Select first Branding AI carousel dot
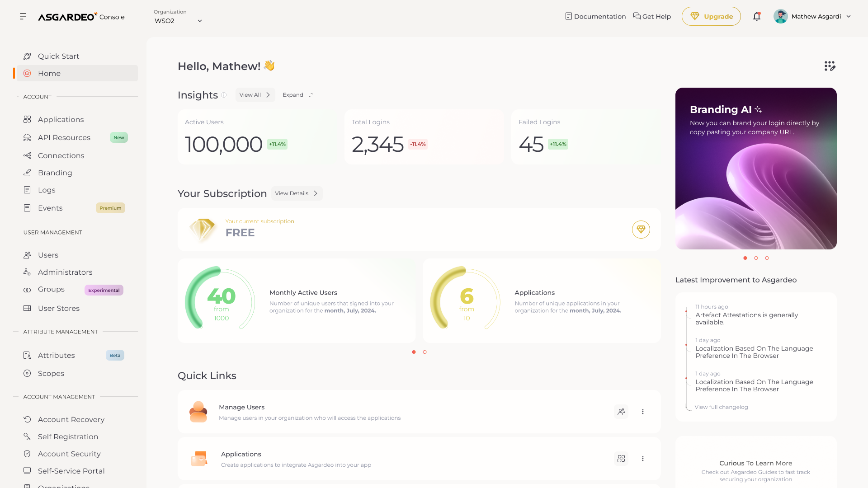This screenshot has width=868, height=488. (x=745, y=258)
